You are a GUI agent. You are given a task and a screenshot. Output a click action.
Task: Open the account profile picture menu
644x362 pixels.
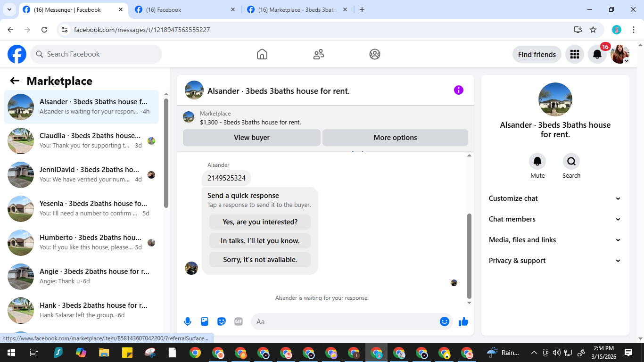(620, 54)
